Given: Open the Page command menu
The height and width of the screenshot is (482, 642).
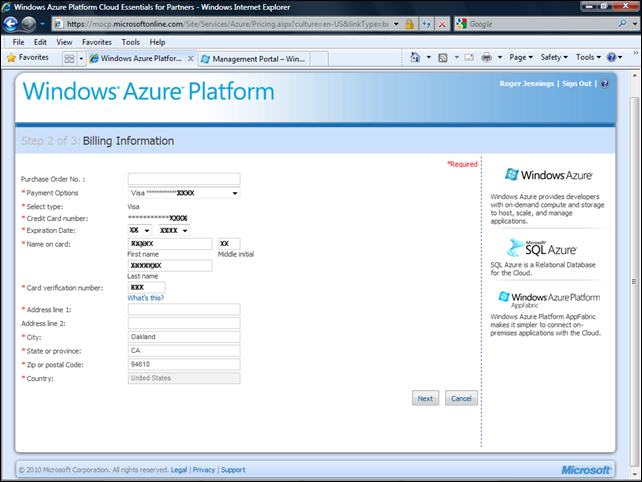Looking at the screenshot, I should 521,57.
